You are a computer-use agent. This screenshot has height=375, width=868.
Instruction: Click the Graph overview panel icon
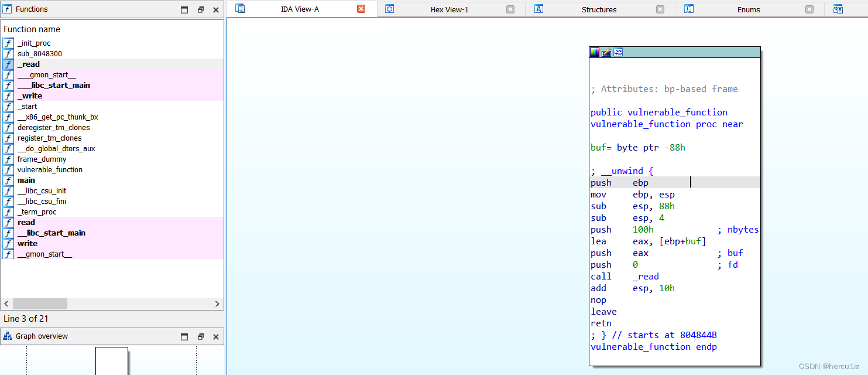8,336
